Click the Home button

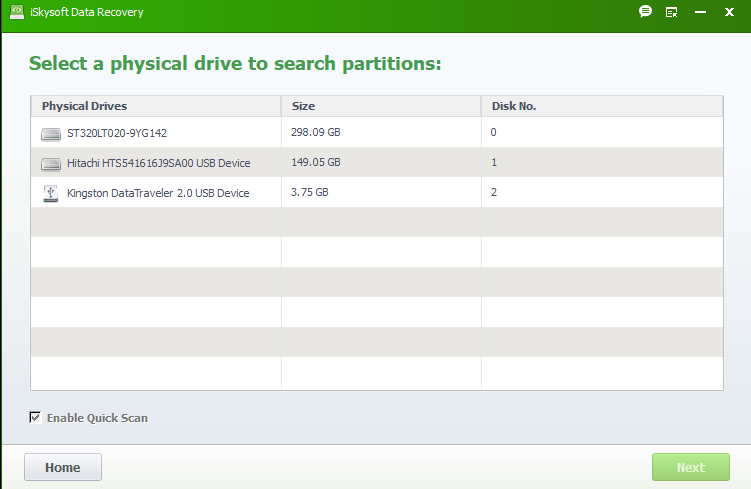[x=63, y=467]
